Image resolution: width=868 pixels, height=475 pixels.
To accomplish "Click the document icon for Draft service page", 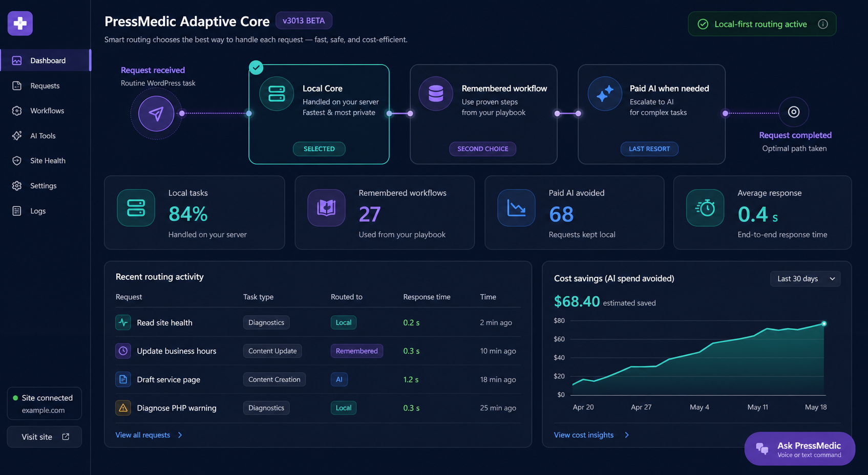I will pos(123,379).
